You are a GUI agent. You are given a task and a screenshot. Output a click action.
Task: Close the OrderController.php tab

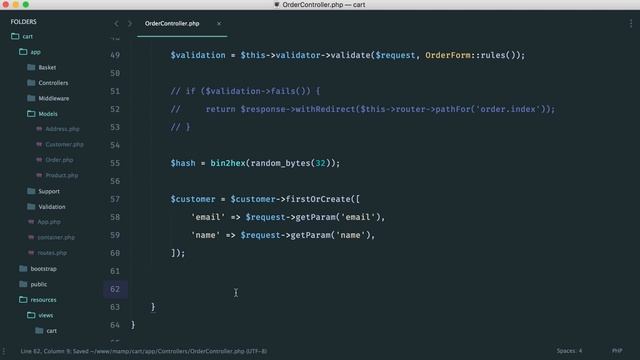(x=219, y=24)
